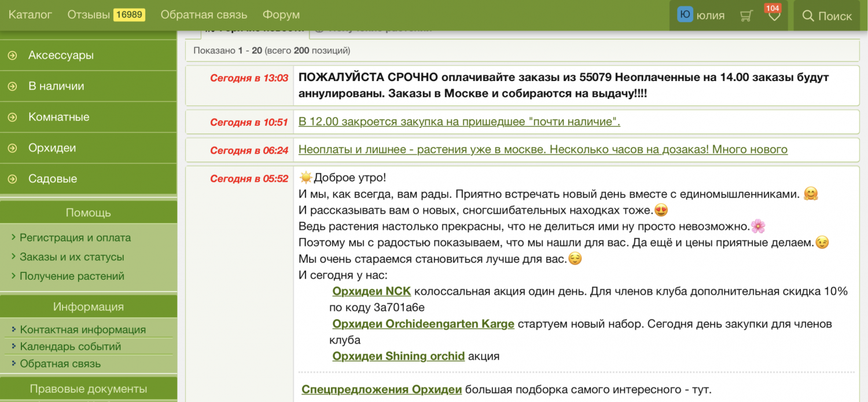Open the Форум menu item
Screen dimensions: 868x402
tap(281, 15)
